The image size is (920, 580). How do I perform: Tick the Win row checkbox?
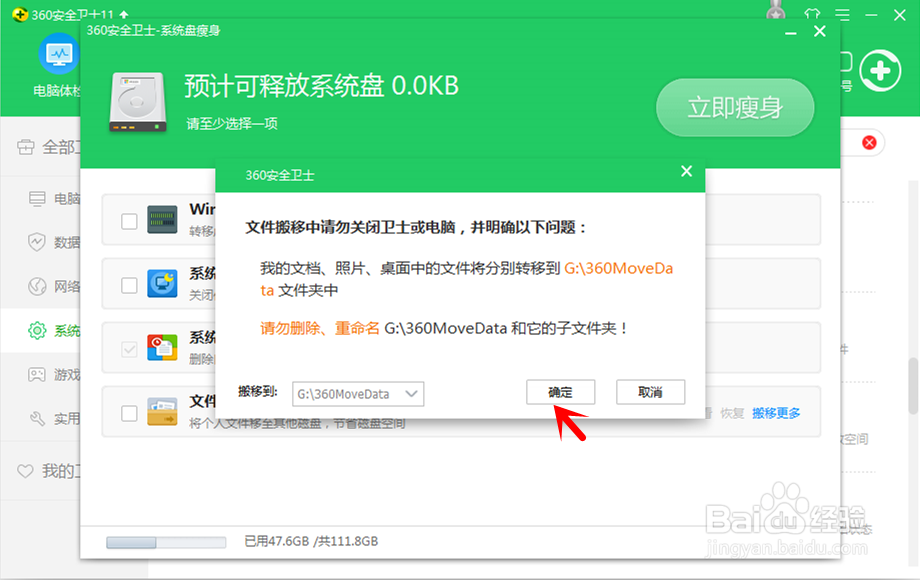[129, 222]
